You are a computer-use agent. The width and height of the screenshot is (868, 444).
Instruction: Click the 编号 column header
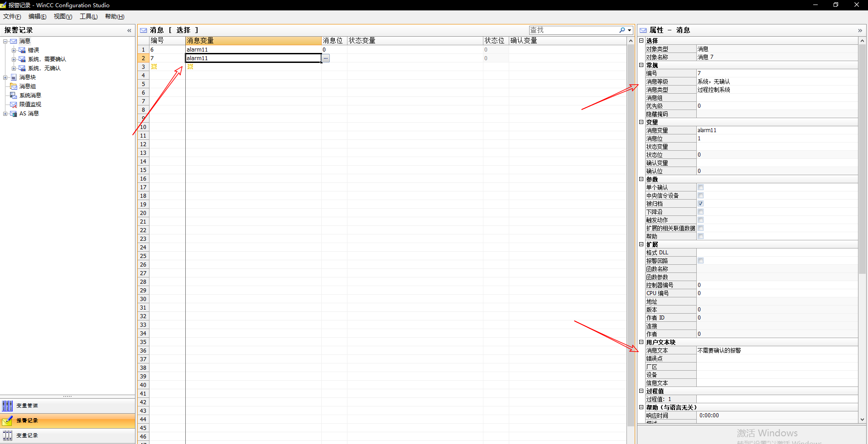tap(167, 41)
